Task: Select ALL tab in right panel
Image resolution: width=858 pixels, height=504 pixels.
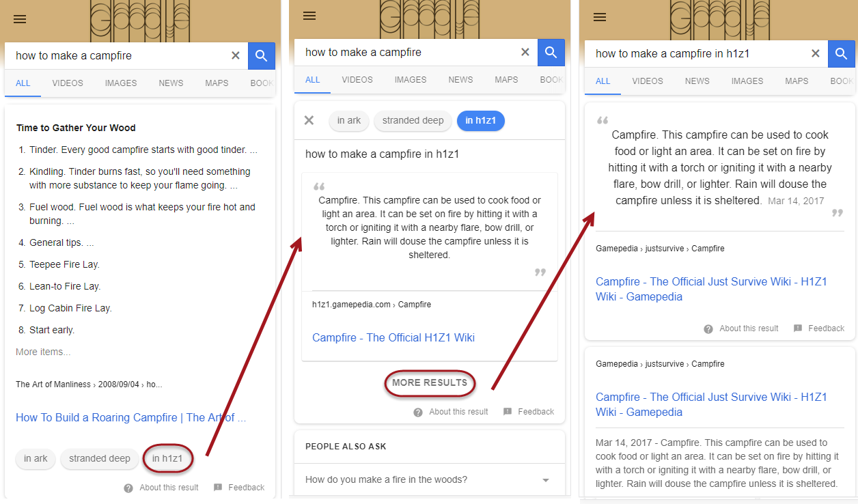Action: [603, 81]
